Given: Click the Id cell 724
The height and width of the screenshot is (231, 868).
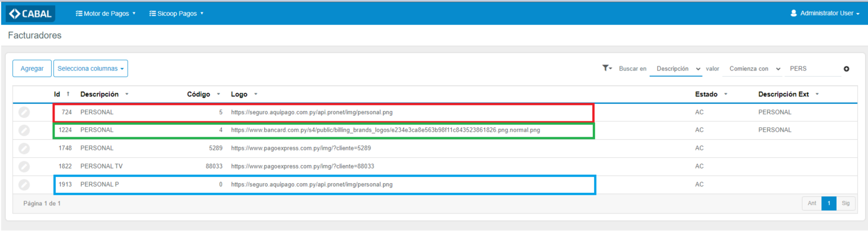Looking at the screenshot, I should tap(67, 112).
